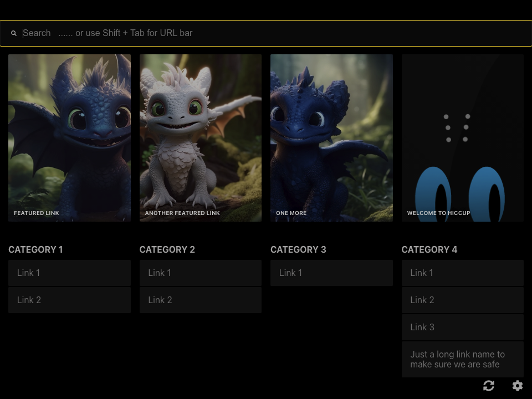Click the Category 3 heading
532x399 pixels.
tap(298, 250)
